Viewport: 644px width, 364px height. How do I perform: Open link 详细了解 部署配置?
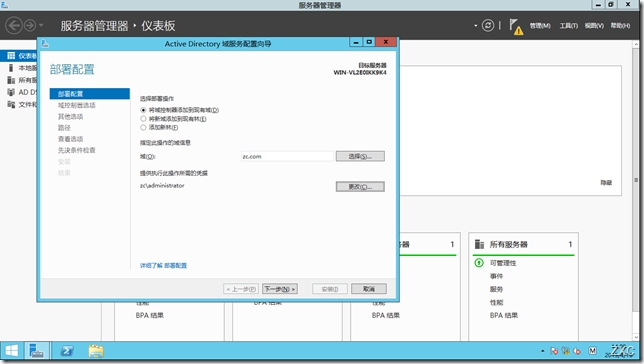tap(163, 265)
